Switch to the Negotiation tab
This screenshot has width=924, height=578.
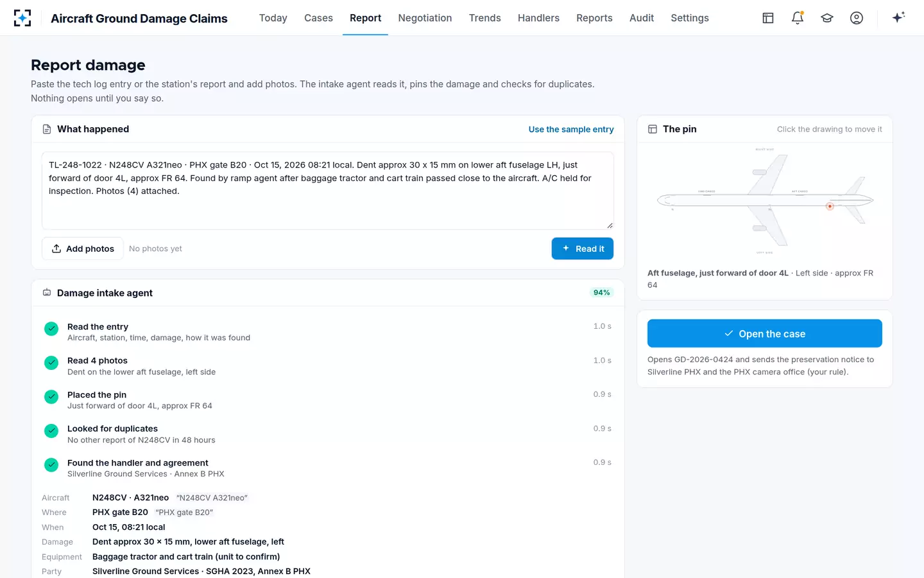coord(425,18)
